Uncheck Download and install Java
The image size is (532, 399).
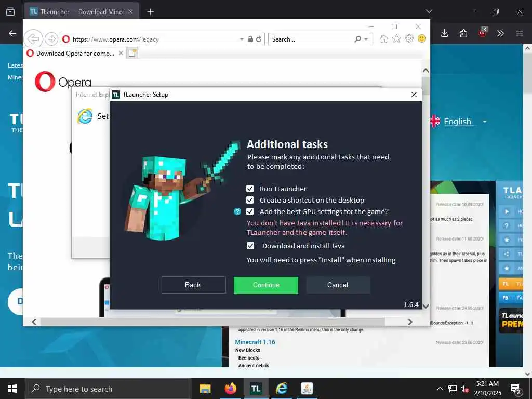pos(250,246)
